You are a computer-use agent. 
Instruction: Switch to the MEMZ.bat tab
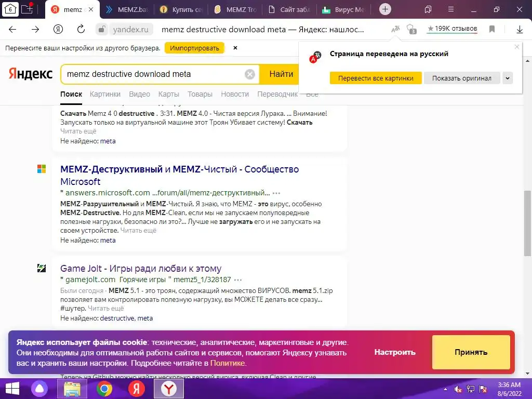pyautogui.click(x=127, y=9)
